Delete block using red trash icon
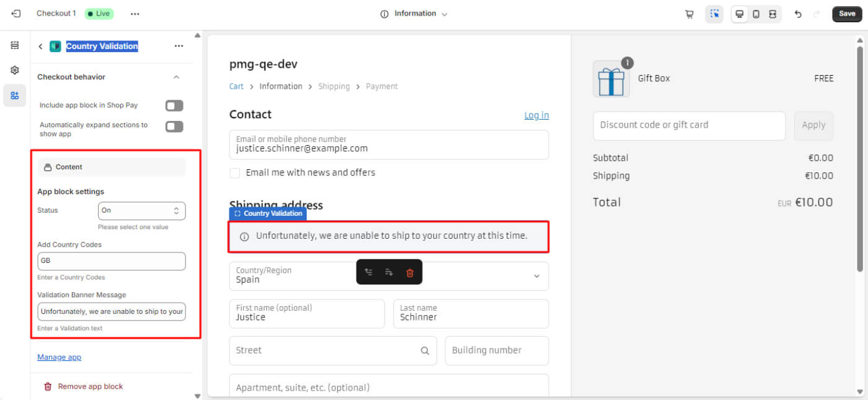 [x=409, y=272]
